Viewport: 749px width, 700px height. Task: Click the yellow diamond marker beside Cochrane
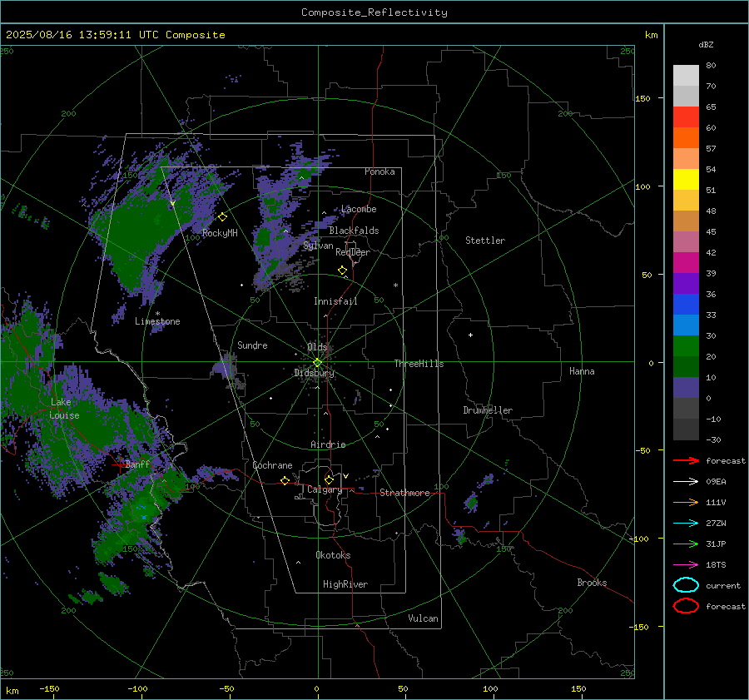click(x=285, y=481)
